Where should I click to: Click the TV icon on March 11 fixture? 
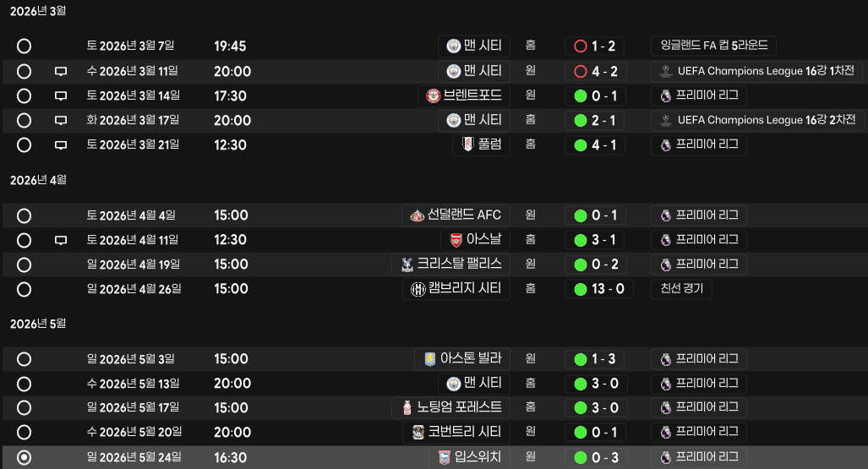pos(61,72)
